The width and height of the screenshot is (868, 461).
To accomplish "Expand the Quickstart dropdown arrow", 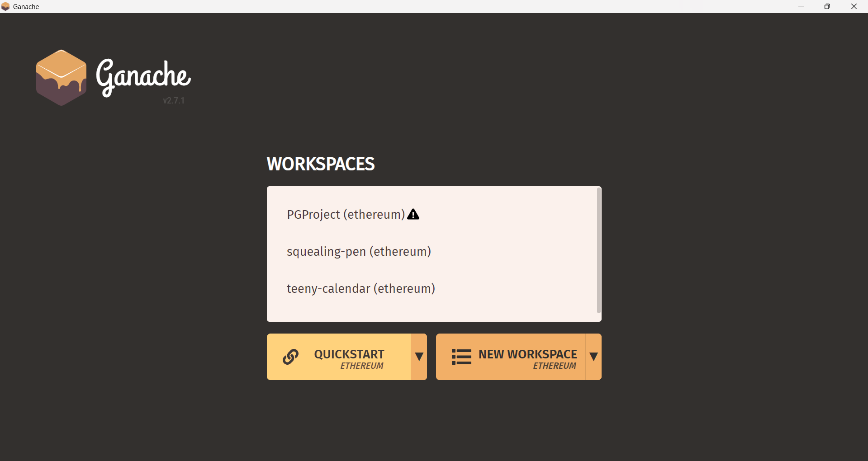I will (x=419, y=357).
